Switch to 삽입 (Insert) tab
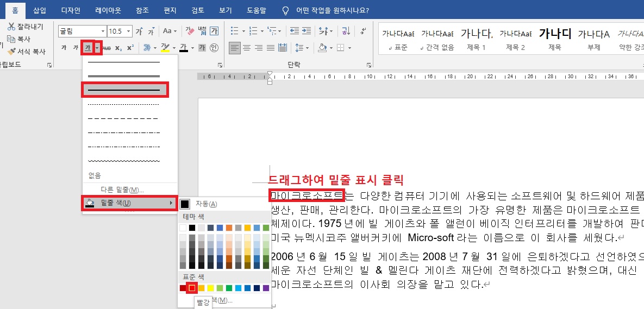 [x=40, y=10]
